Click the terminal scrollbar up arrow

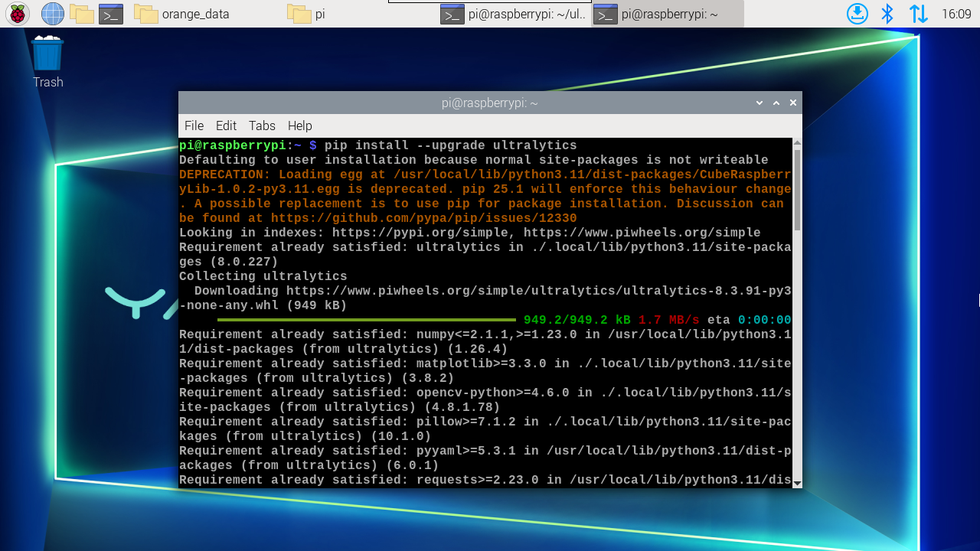pyautogui.click(x=797, y=143)
